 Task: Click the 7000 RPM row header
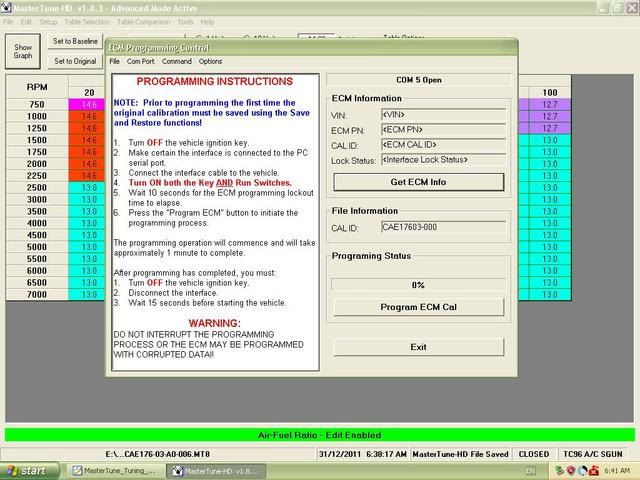pyautogui.click(x=37, y=294)
